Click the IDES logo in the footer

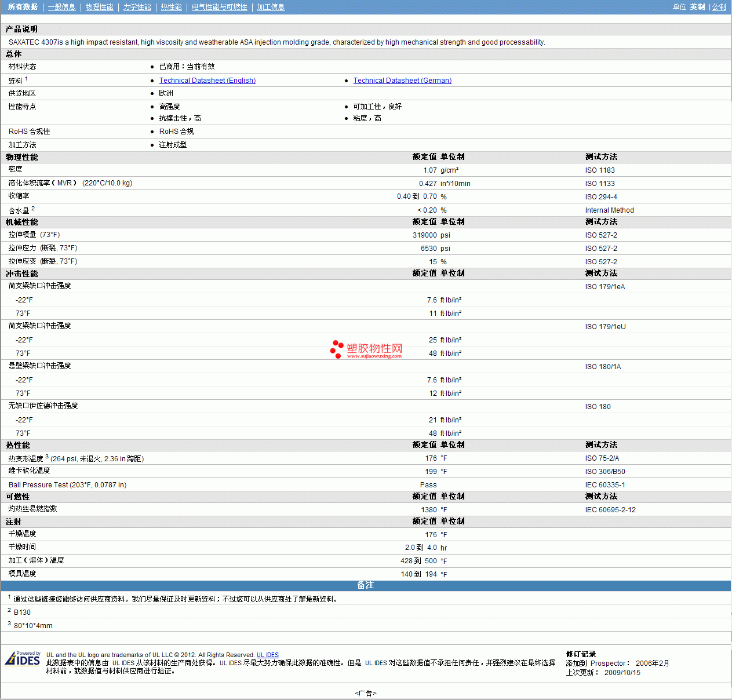pyautogui.click(x=23, y=659)
